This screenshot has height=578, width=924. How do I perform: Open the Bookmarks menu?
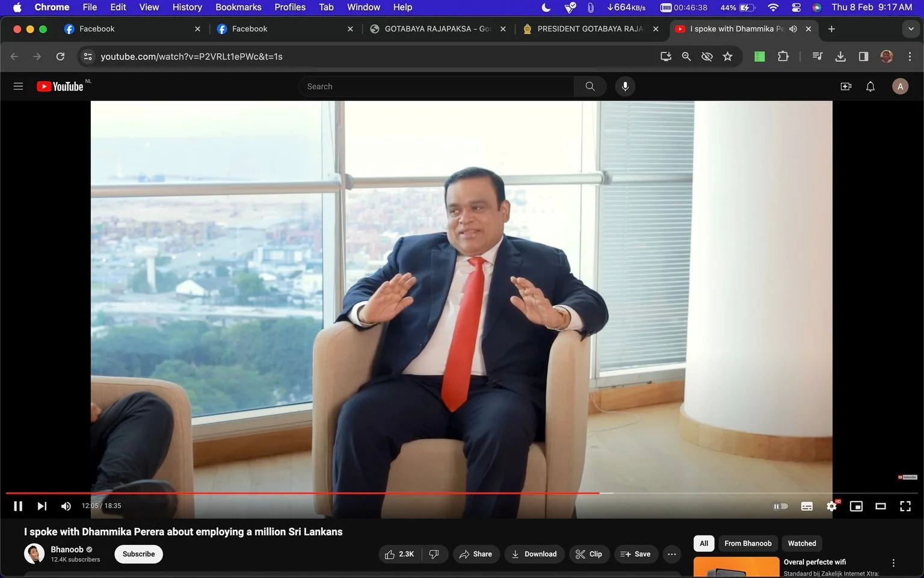238,7
